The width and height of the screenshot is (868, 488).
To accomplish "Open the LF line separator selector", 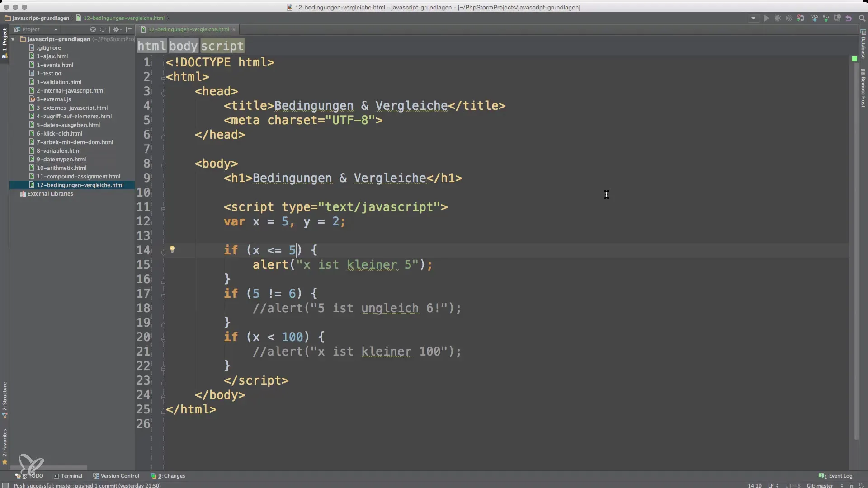I will 773,485.
